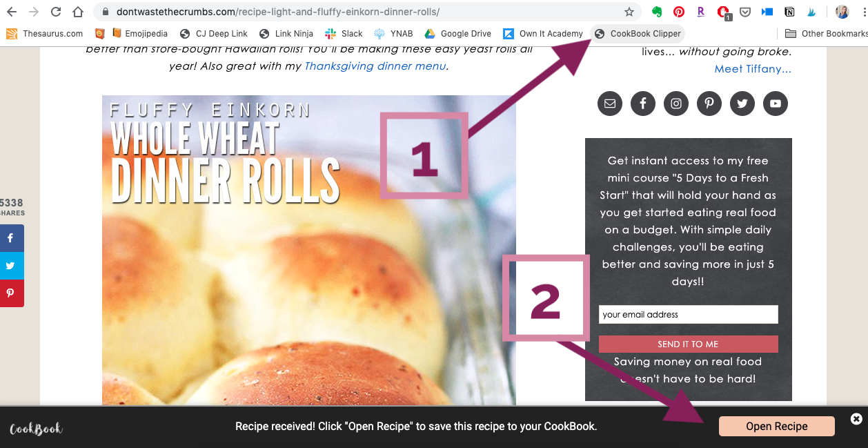Share via blue Facebook side button
868x448 pixels.
pos(11,238)
